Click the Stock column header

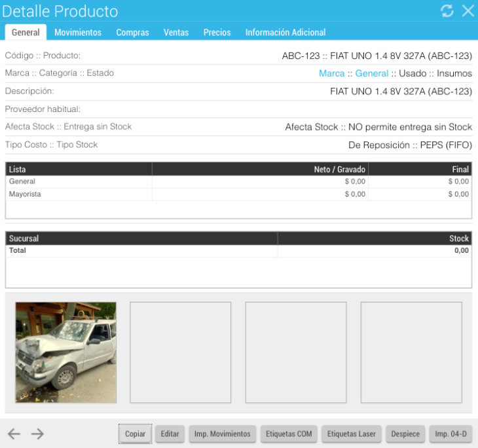click(375, 238)
